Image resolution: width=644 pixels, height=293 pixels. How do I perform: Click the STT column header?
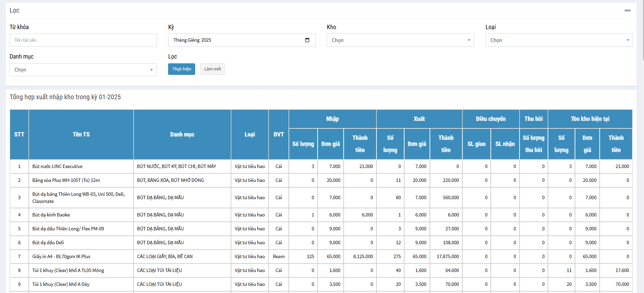19,134
